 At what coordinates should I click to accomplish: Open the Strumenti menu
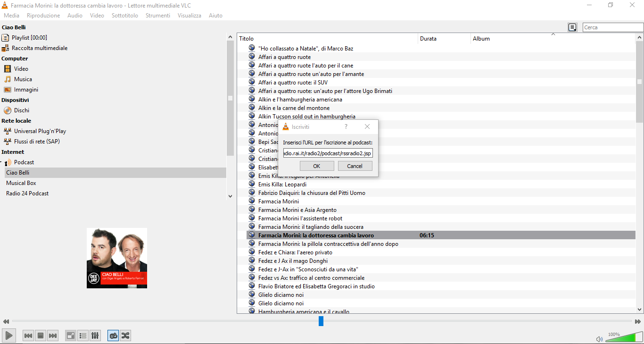click(158, 16)
